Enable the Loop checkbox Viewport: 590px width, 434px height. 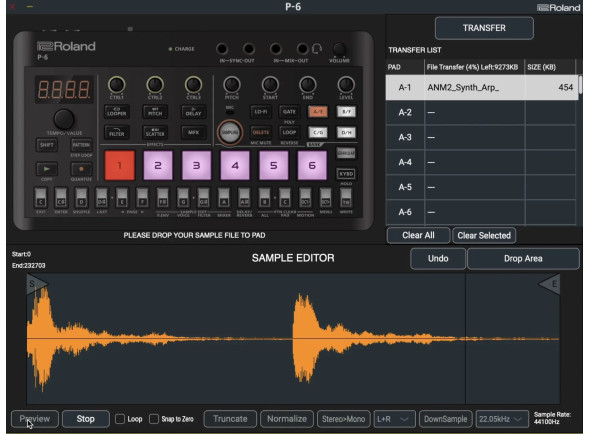pyautogui.click(x=120, y=419)
